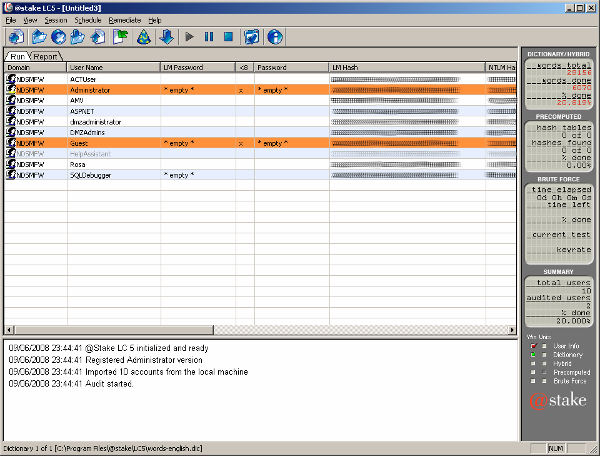Click the user icon in Rosa row
600x456 pixels.
click(x=11, y=164)
